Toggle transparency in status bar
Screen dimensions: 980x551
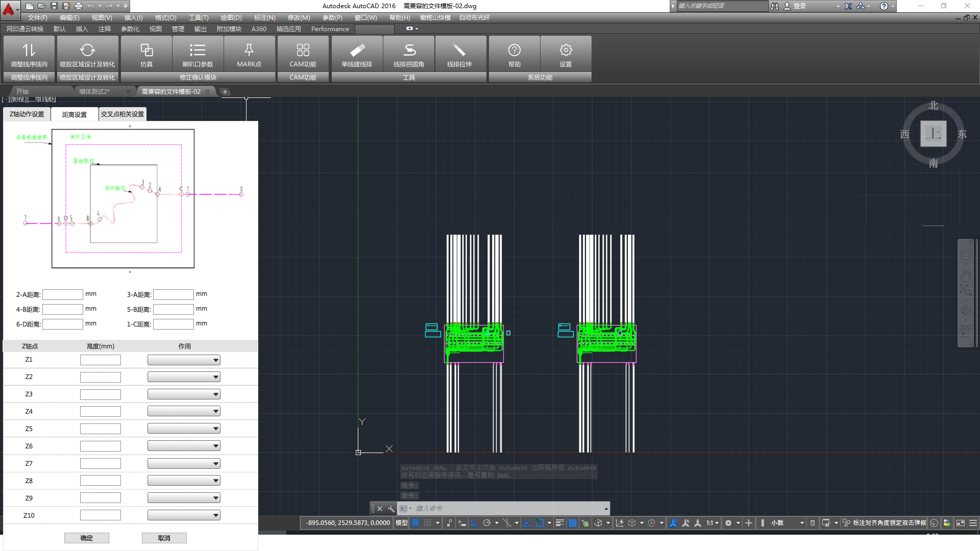click(573, 523)
